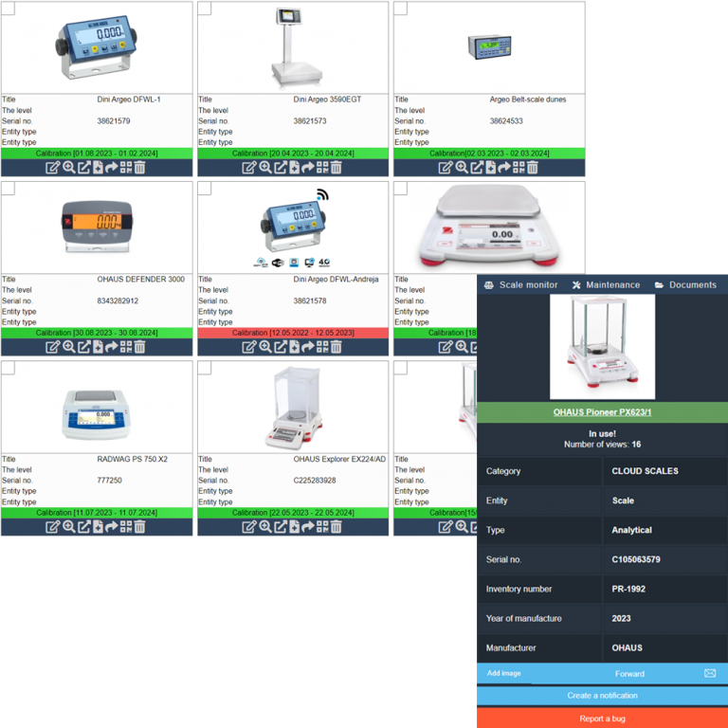The image size is (728, 728).
Task: Show the QR code for Dini Argeo 3590EGT
Action: click(322, 168)
